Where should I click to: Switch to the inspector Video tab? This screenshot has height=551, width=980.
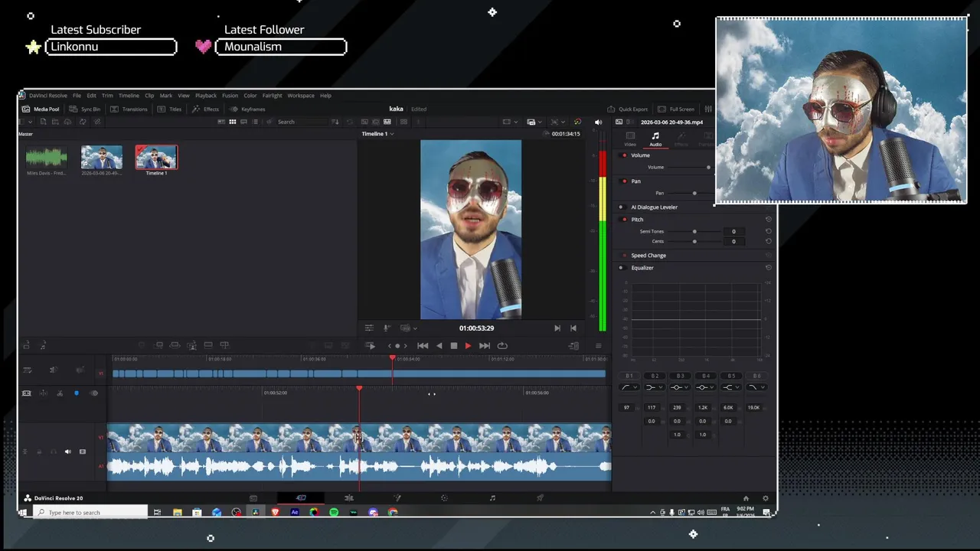[630, 139]
